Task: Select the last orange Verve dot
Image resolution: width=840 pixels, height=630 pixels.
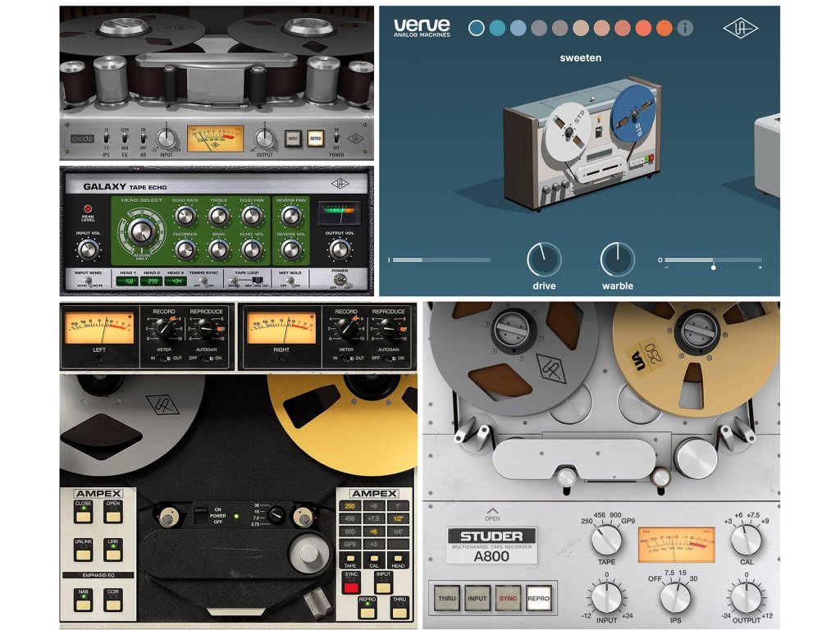Action: (x=664, y=28)
